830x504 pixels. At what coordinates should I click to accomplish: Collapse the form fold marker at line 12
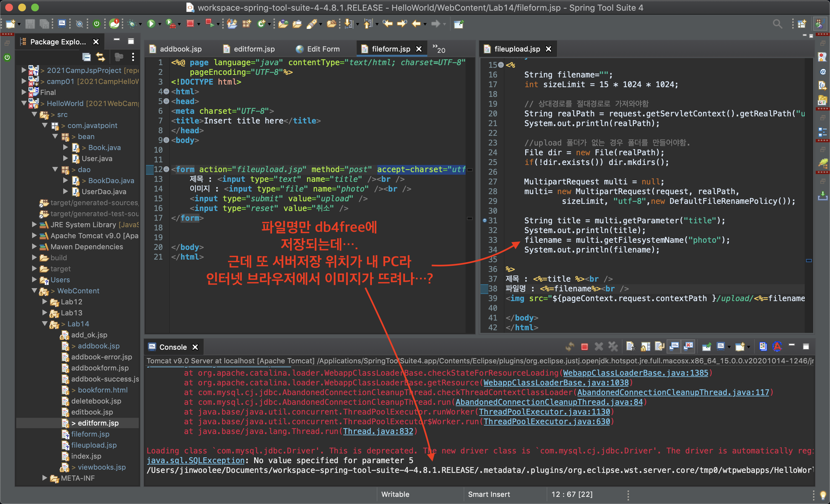166,169
